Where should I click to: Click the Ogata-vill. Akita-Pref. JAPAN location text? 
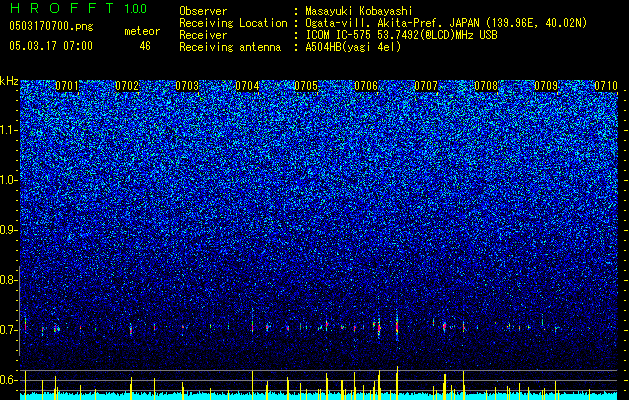click(x=446, y=24)
